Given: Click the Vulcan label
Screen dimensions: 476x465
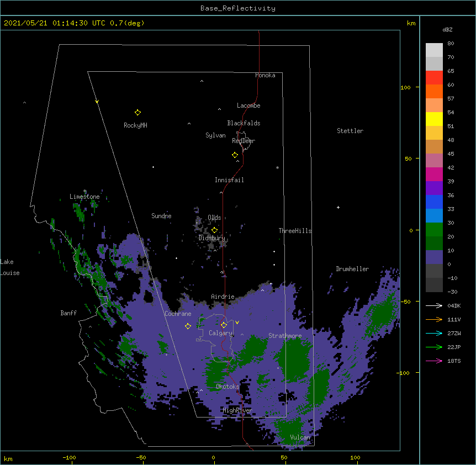Looking at the screenshot, I should coord(300,437).
